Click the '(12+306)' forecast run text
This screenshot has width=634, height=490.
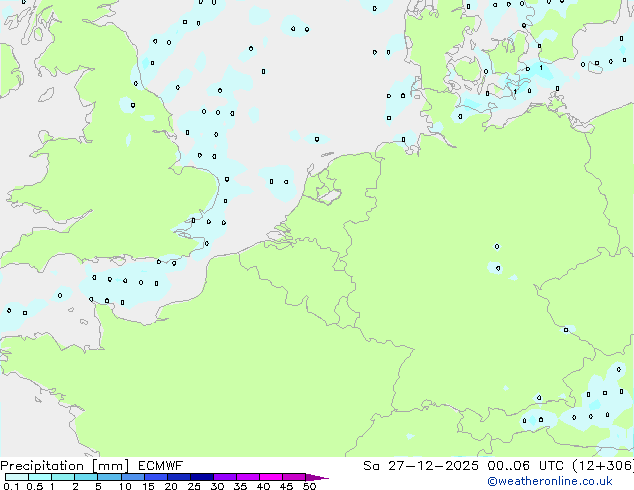(x=603, y=466)
